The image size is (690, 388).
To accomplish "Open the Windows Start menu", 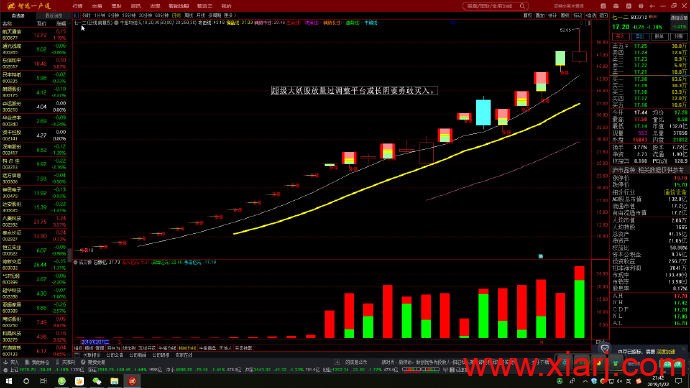I will [x=8, y=381].
